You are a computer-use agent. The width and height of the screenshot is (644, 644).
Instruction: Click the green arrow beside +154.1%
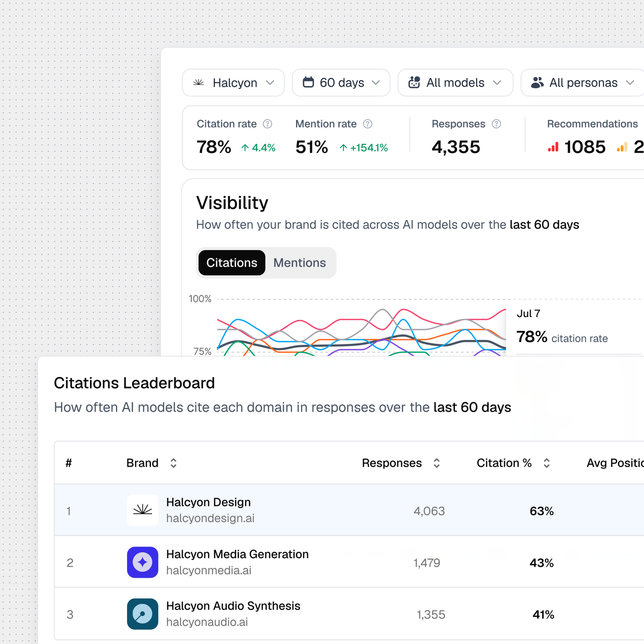[x=343, y=148]
